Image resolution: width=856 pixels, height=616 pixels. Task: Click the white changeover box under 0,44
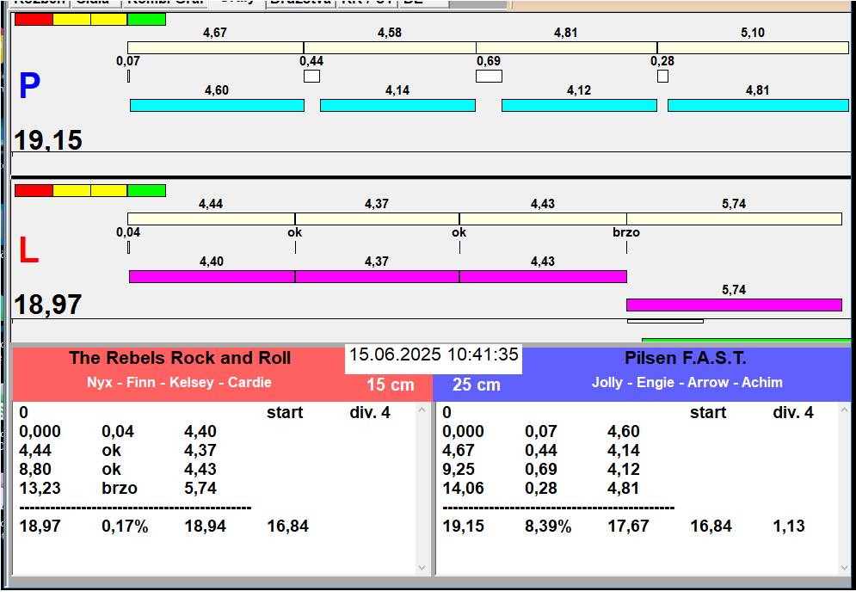(311, 77)
